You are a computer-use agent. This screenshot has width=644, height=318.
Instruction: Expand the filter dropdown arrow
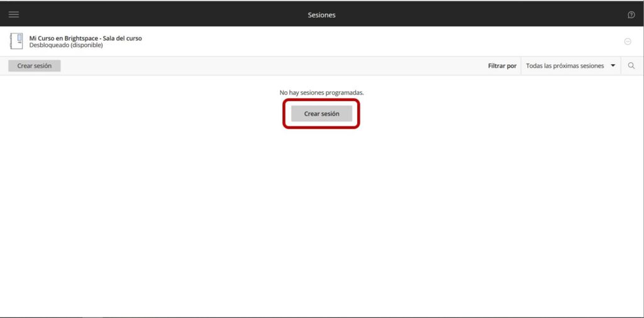coord(613,66)
